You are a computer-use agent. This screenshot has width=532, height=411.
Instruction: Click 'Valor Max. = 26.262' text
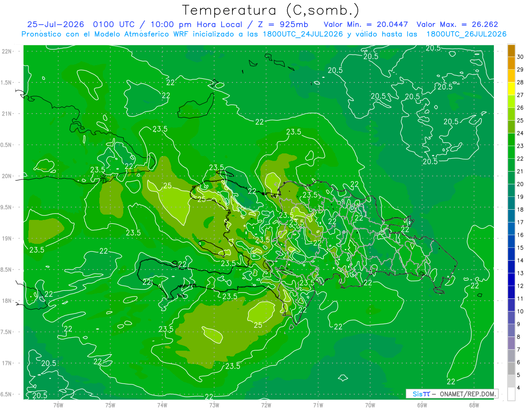point(458,24)
